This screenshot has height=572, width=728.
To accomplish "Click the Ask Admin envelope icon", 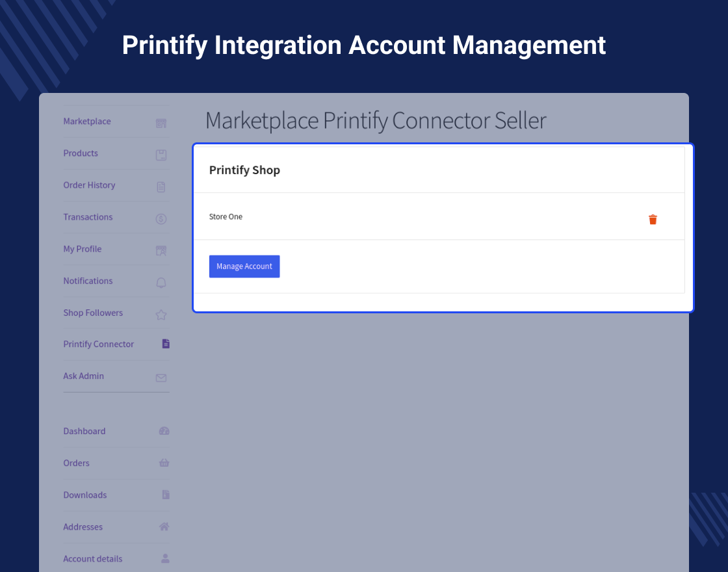I will click(x=161, y=378).
